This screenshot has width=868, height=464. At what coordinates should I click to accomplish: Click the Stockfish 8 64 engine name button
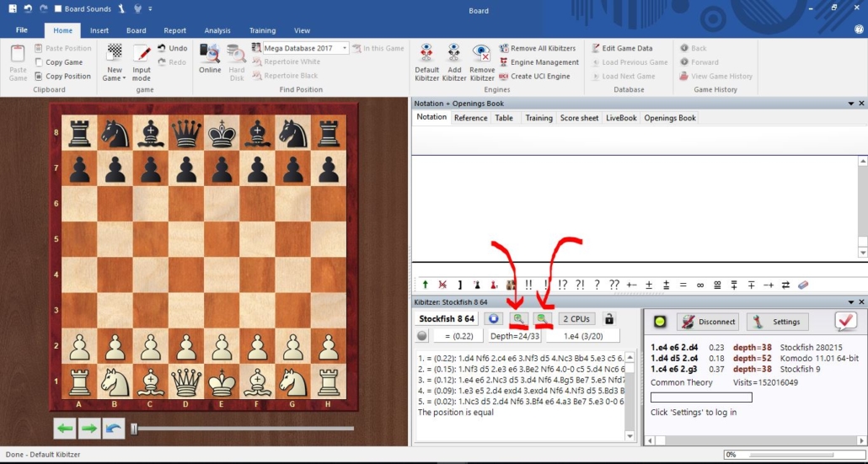click(446, 319)
